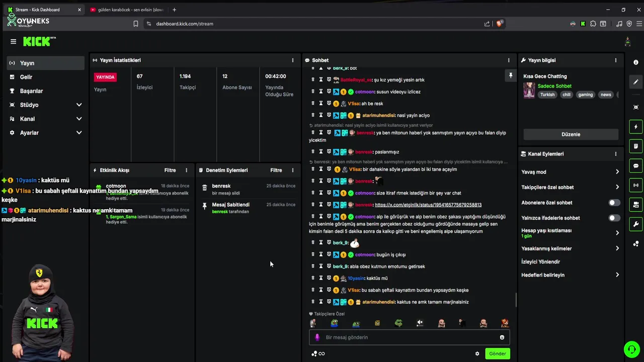
Task: Open Denetim Eylemleri panel three-dot menu
Action: pyautogui.click(x=293, y=170)
